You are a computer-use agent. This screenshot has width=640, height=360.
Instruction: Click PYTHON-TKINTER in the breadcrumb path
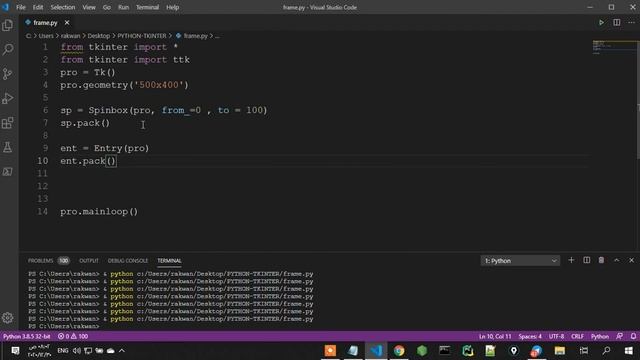142,36
